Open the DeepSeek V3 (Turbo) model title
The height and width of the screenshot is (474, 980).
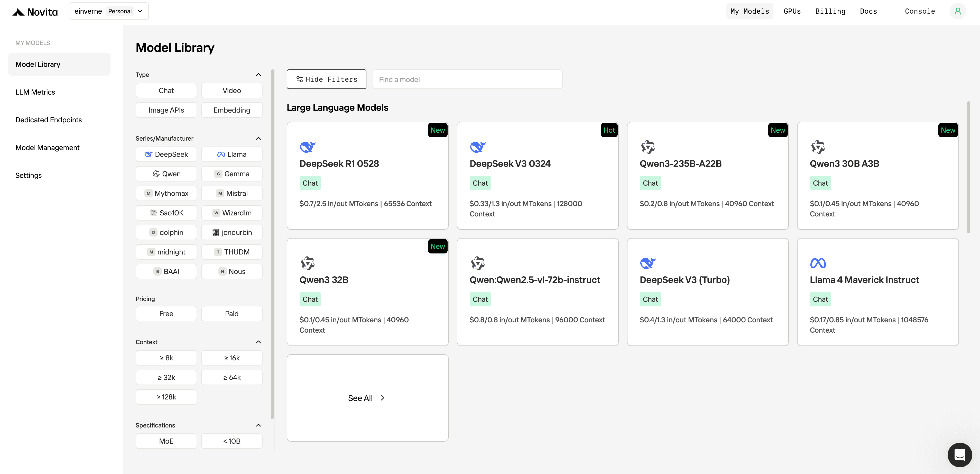coord(685,280)
